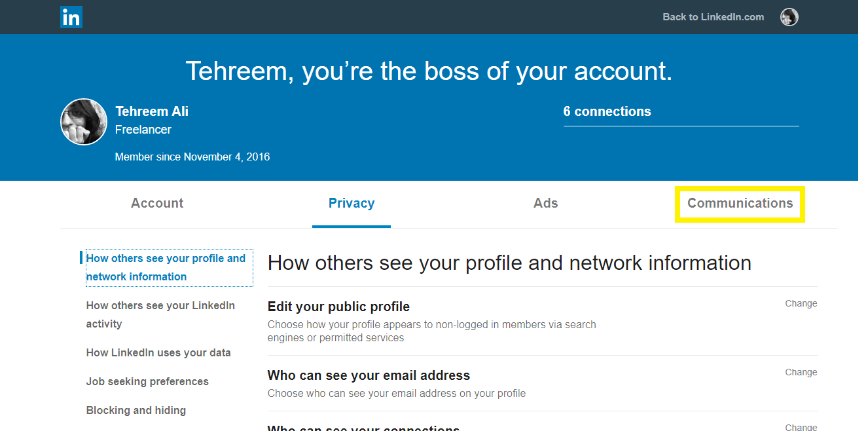Expand Who can see your email address setting

pos(543,383)
